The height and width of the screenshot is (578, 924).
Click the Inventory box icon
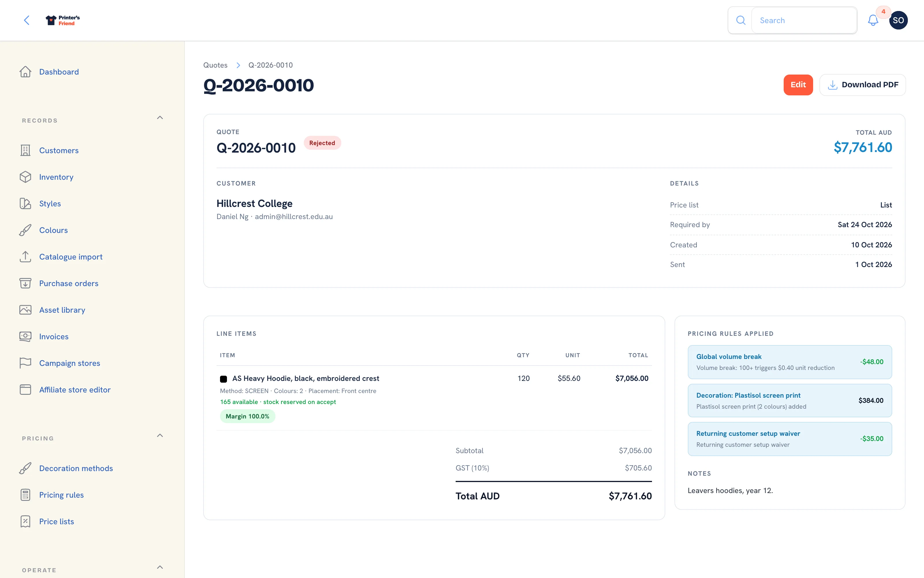[x=25, y=177]
